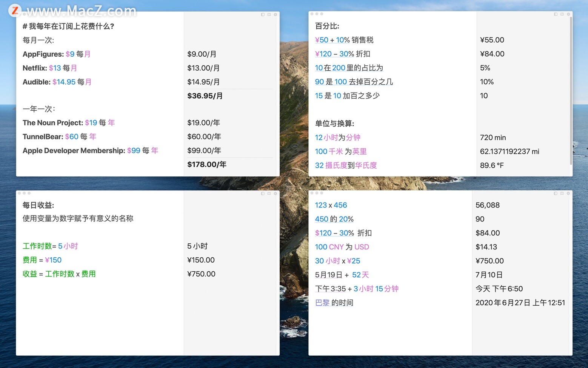This screenshot has width=588, height=368.
Task: Select the result 89.6 °F
Action: click(492, 165)
